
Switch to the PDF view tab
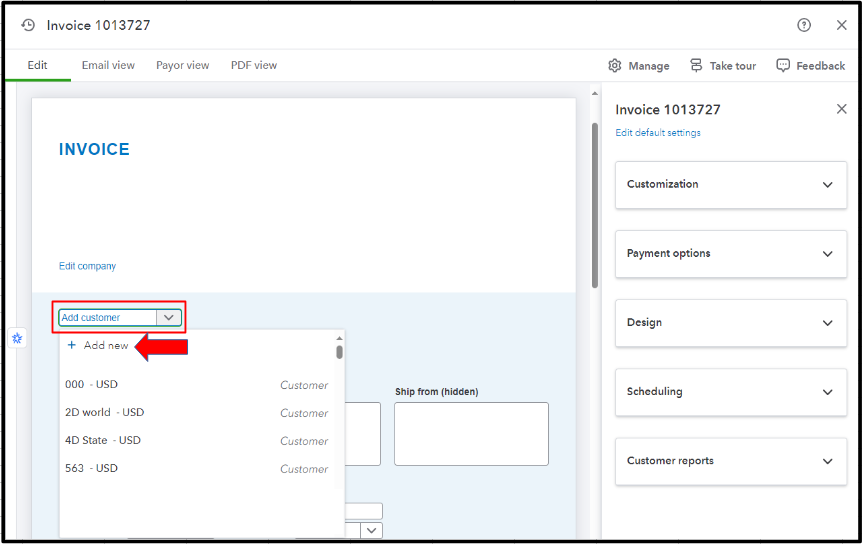pos(254,65)
